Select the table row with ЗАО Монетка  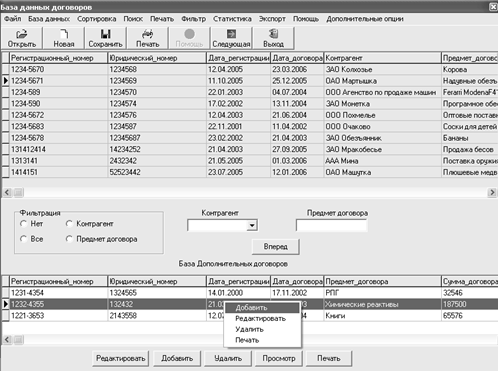click(x=249, y=104)
